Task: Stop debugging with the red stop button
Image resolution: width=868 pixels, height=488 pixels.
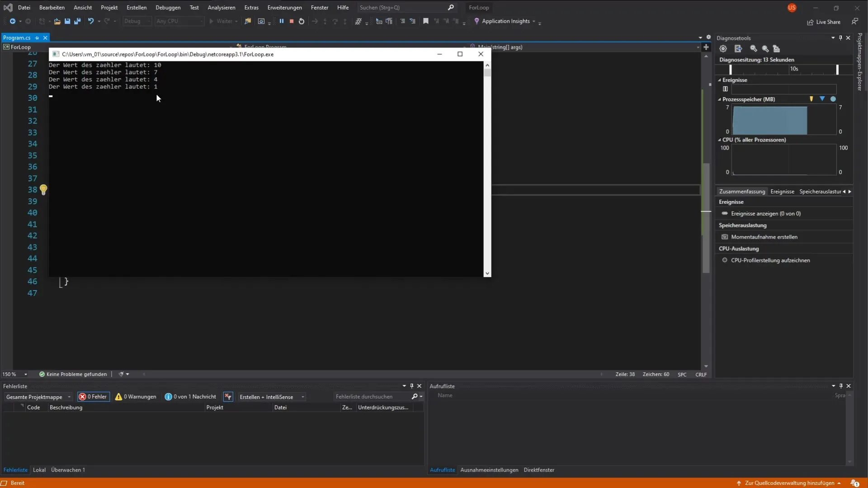Action: tap(292, 21)
